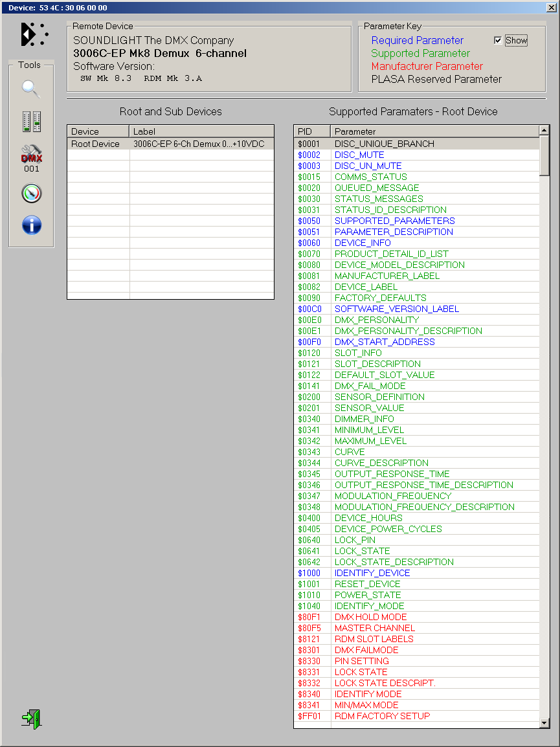Select the DMX_START_ADDRESS parameter
Viewport: 560px width, 747px height.
pos(385,342)
